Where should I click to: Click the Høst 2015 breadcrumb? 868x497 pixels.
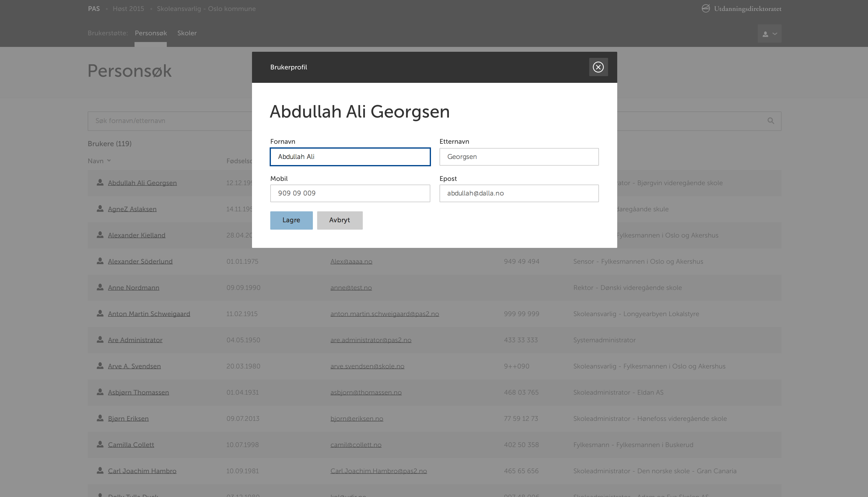pyautogui.click(x=128, y=9)
